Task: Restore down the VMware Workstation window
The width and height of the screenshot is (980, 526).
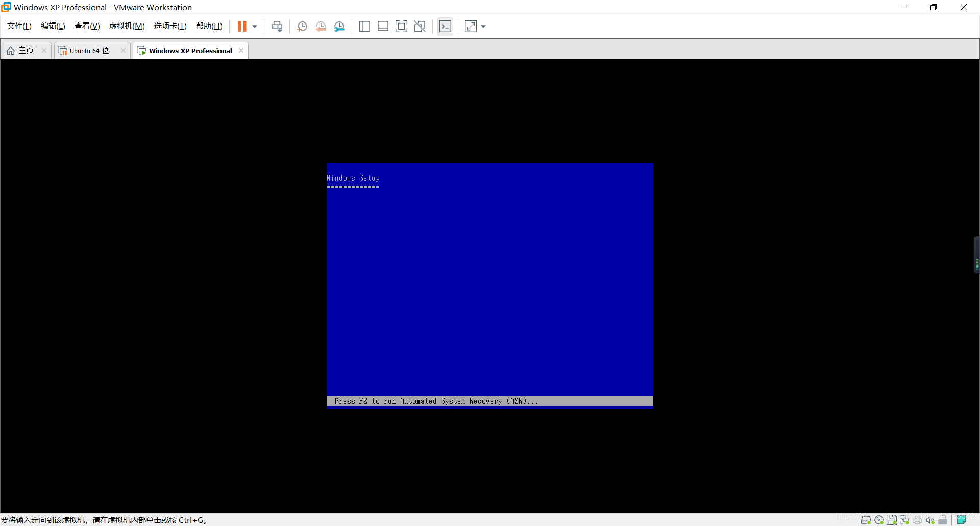Action: 934,7
